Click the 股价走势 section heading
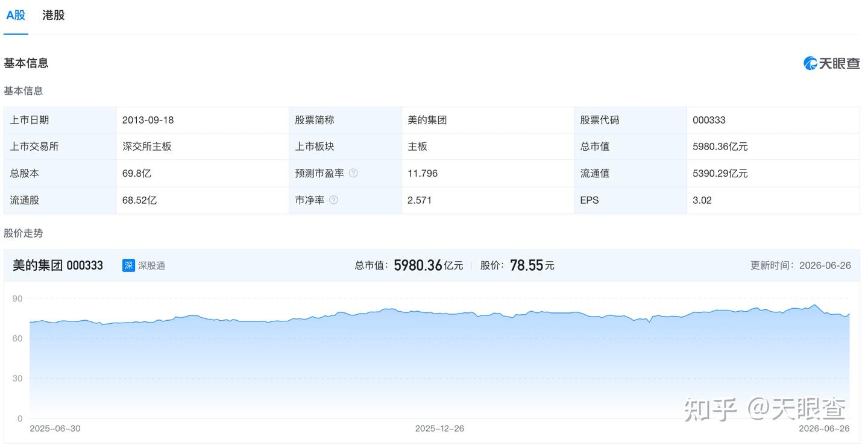 24,233
